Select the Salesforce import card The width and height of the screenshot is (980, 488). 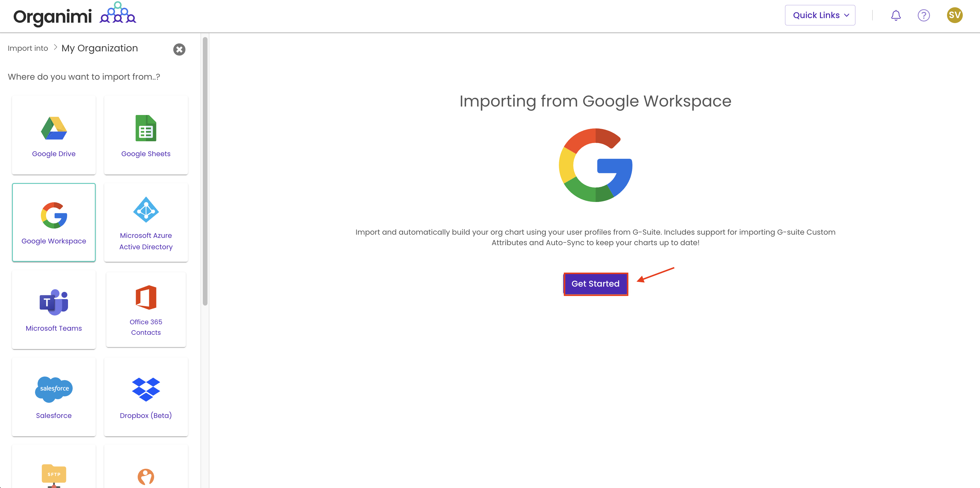pyautogui.click(x=54, y=397)
